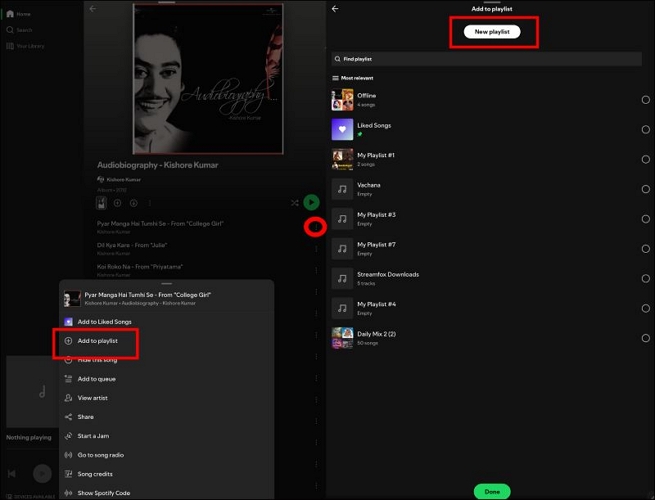Viewport: 655px width, 500px height.
Task: Click the Add to Liked Songs heart icon
Action: 68,322
